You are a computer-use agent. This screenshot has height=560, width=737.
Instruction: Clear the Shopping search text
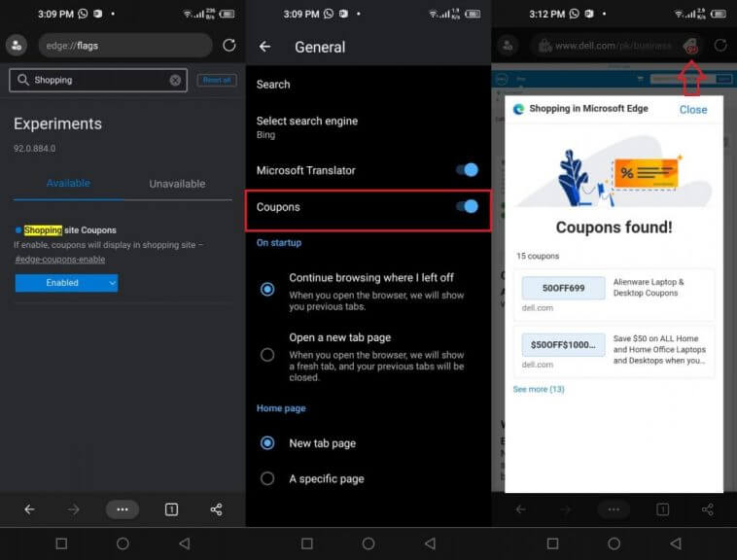point(175,81)
